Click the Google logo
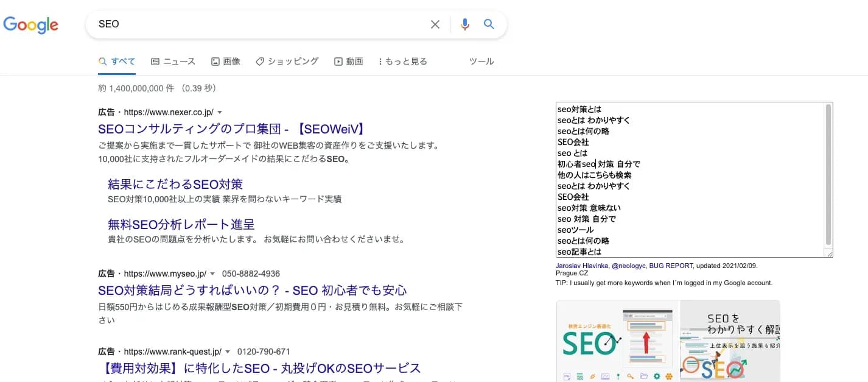This screenshot has width=868, height=382. (x=30, y=25)
